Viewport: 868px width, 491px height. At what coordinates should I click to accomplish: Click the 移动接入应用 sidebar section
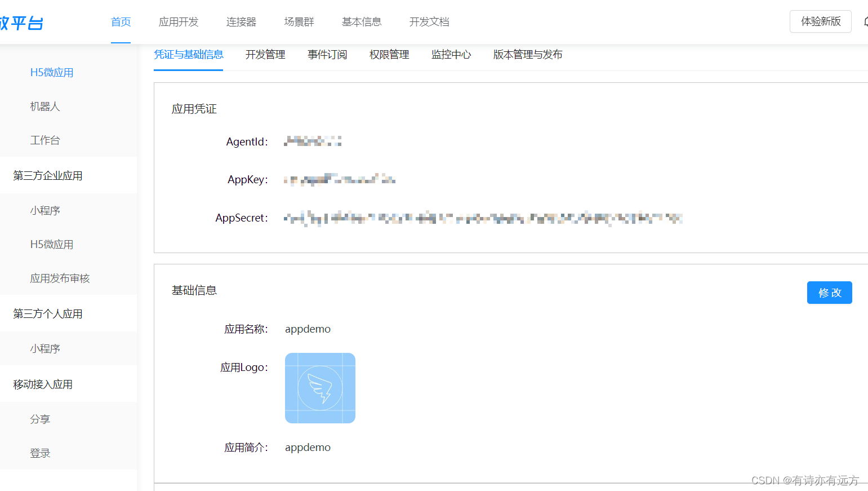(x=43, y=384)
